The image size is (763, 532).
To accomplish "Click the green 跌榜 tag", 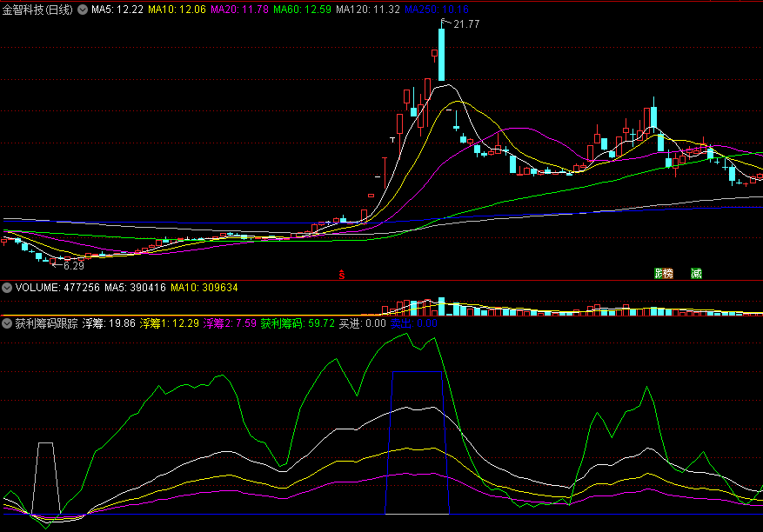I will tap(664, 273).
